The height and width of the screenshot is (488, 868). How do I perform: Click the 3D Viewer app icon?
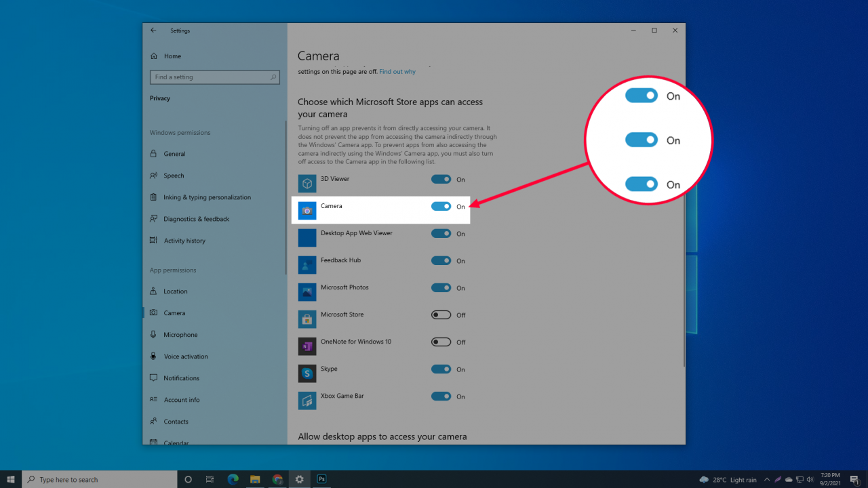tap(307, 184)
